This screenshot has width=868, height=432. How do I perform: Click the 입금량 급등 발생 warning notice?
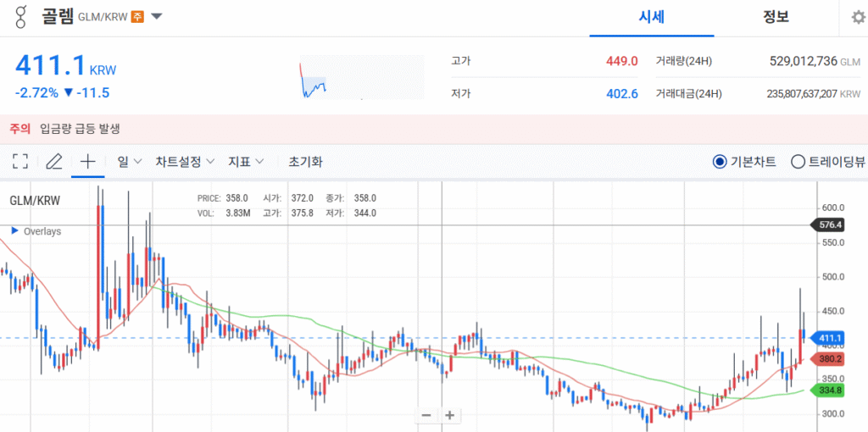point(80,129)
